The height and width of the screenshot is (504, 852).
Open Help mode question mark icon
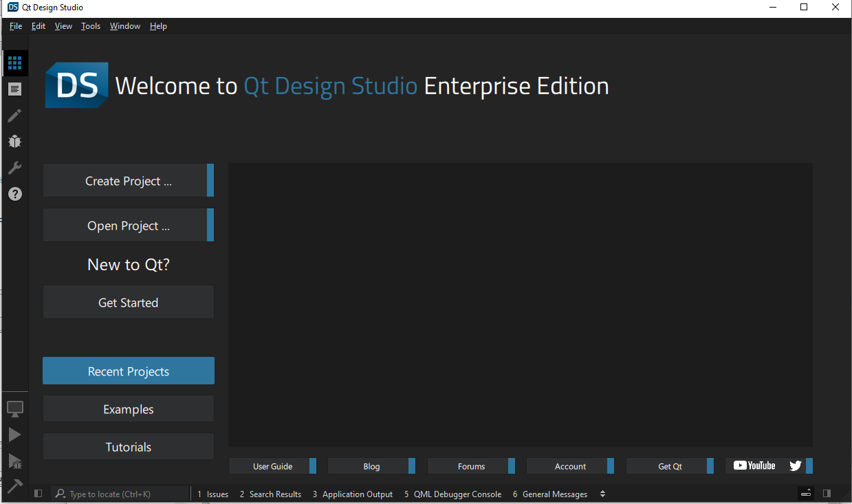[x=14, y=194]
